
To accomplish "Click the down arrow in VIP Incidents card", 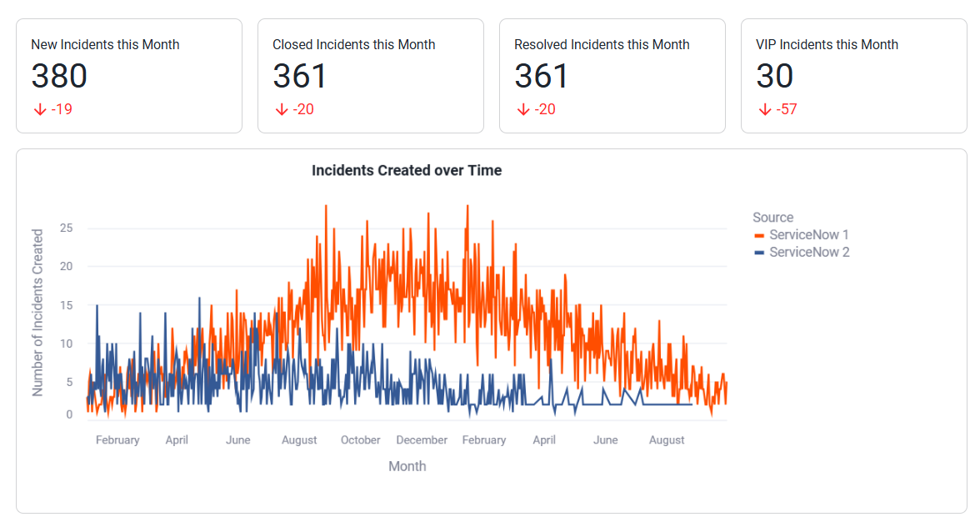I will point(764,109).
